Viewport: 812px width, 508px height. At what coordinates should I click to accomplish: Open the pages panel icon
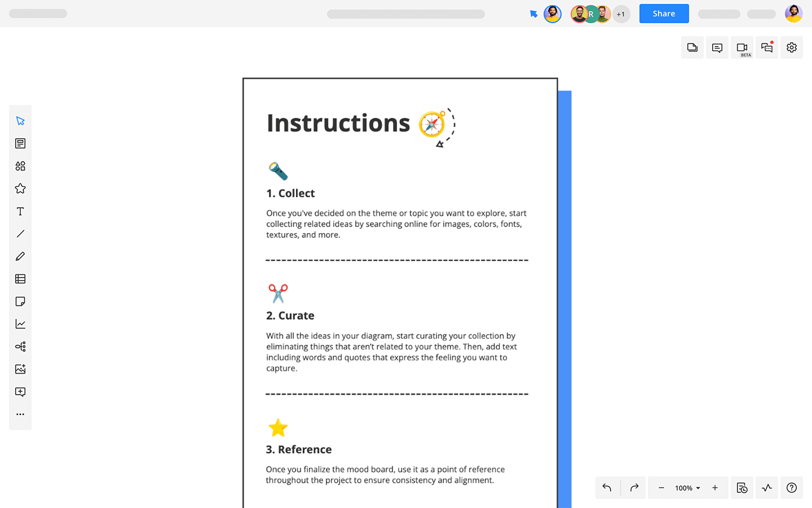click(692, 47)
